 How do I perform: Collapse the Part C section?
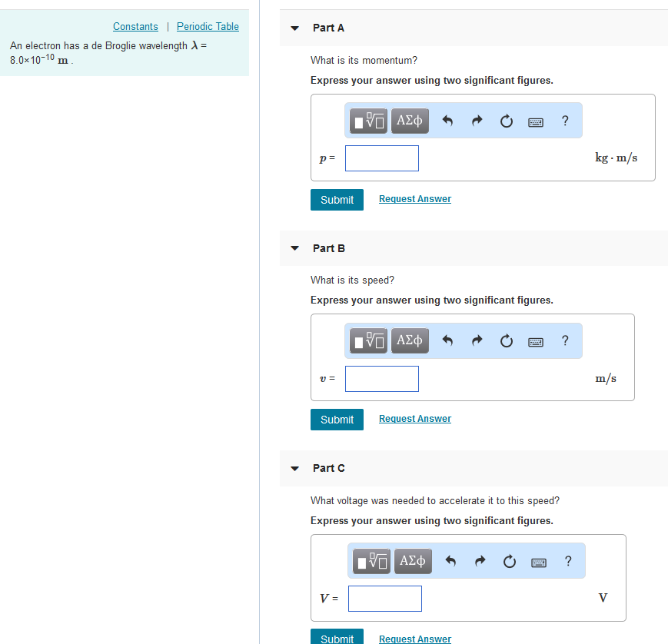294,467
